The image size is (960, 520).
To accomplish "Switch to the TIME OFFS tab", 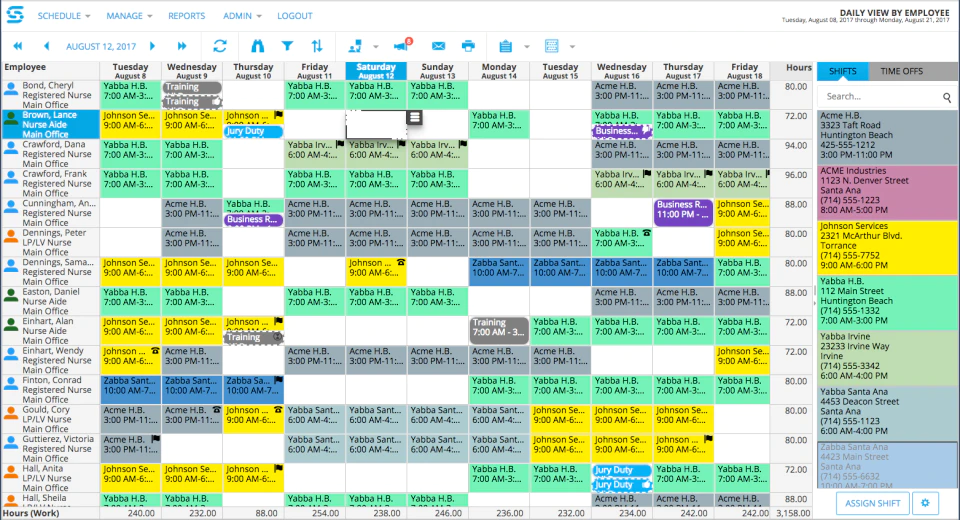I will pos(901,71).
